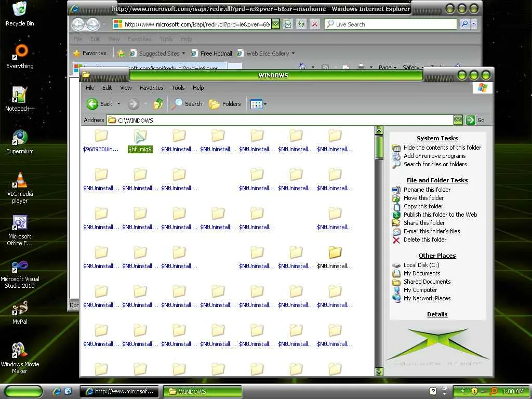Click the Live Search magnifier button in IE
The height and width of the screenshot is (399, 532).
tap(464, 24)
